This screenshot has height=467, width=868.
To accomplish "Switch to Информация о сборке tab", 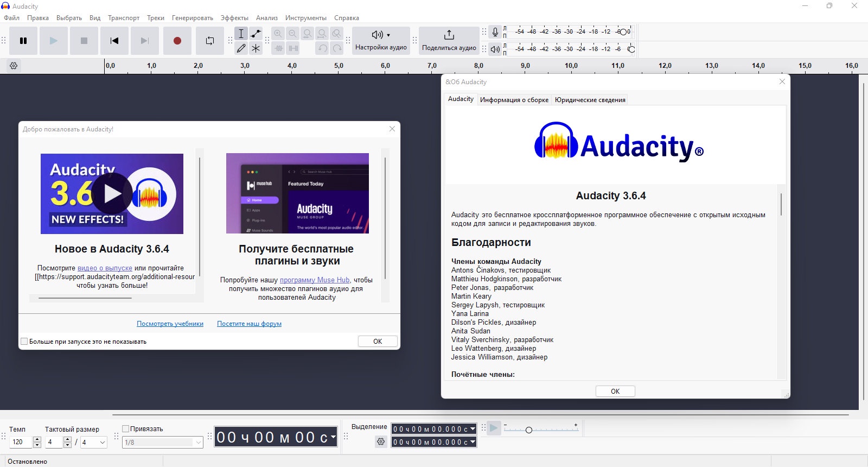I will coord(514,100).
